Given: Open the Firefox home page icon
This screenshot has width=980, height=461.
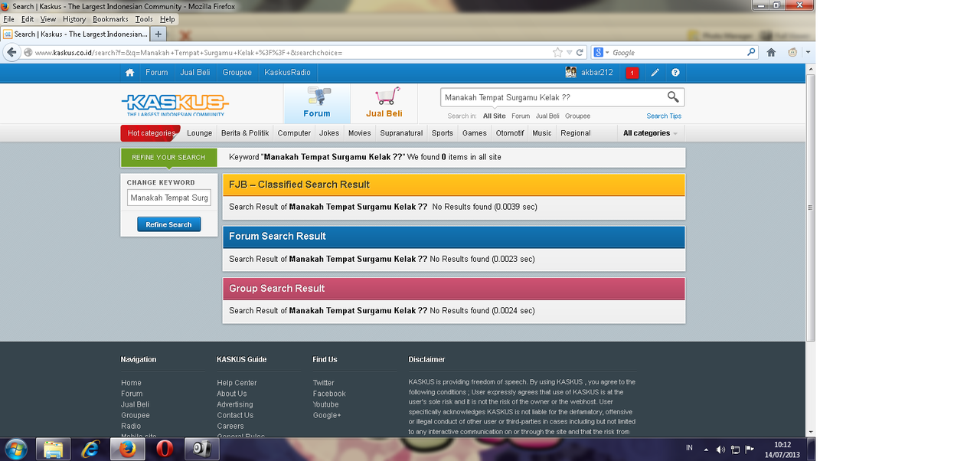Looking at the screenshot, I should point(771,53).
